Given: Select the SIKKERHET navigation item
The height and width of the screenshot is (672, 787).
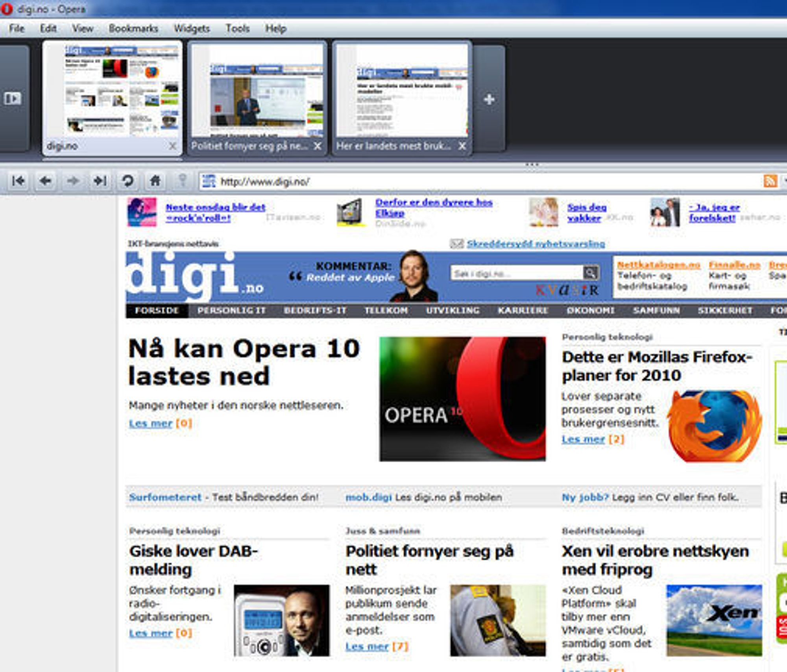Looking at the screenshot, I should pos(725,310).
